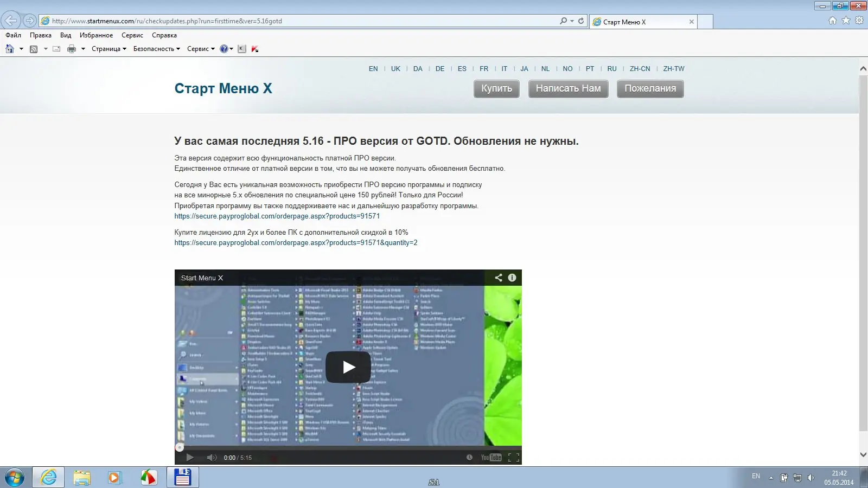Open the blue Help question mark icon
The image size is (868, 488).
(224, 49)
